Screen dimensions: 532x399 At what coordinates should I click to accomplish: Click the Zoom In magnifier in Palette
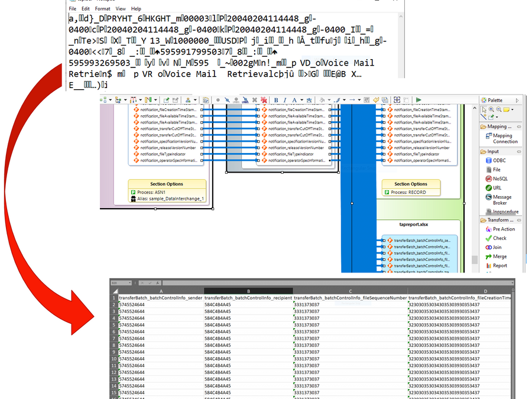492,109
